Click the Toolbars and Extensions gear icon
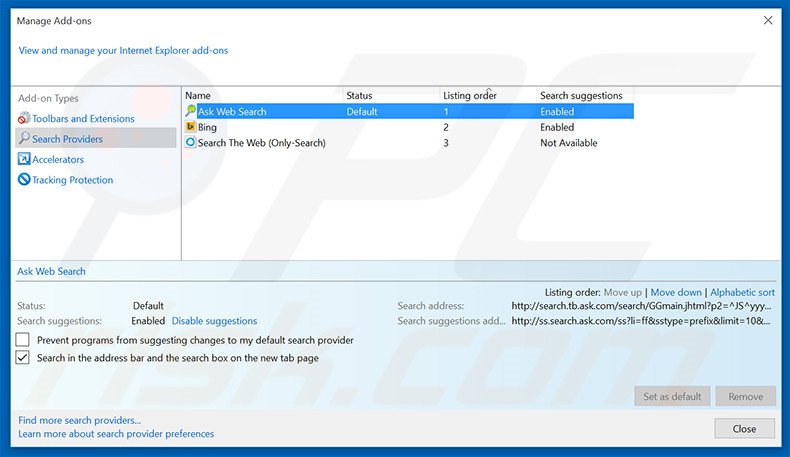The image size is (790, 457). tap(24, 118)
